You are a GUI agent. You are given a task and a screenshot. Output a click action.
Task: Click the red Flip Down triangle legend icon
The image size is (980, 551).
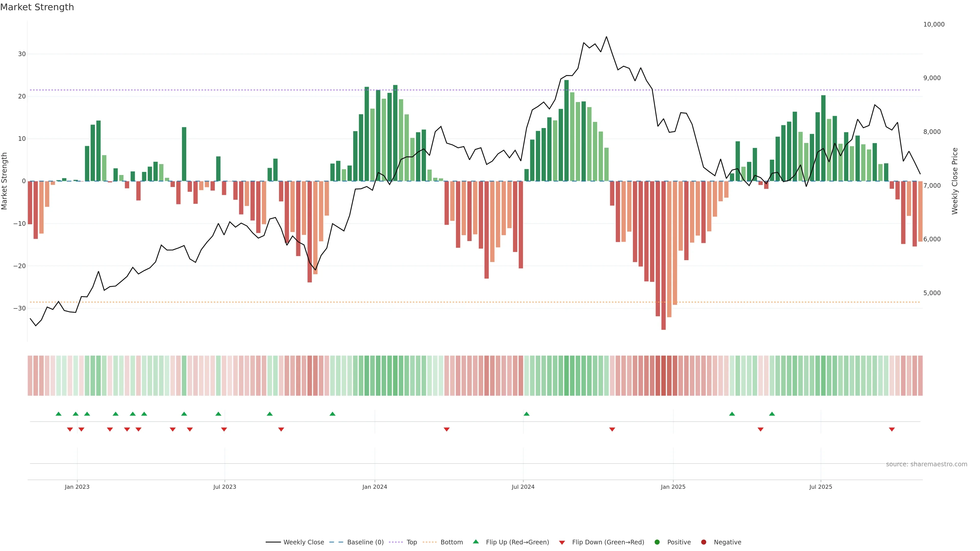click(561, 543)
